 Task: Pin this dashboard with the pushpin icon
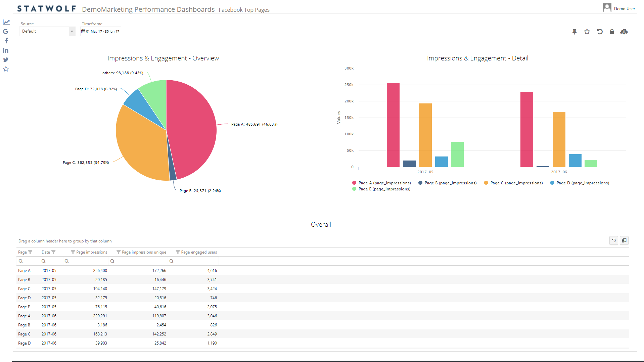point(574,32)
